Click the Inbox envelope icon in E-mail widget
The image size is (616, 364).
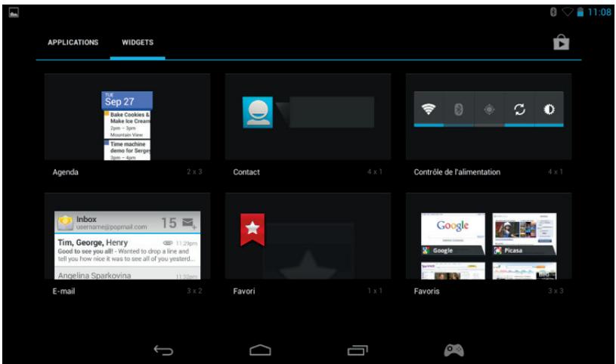65,223
